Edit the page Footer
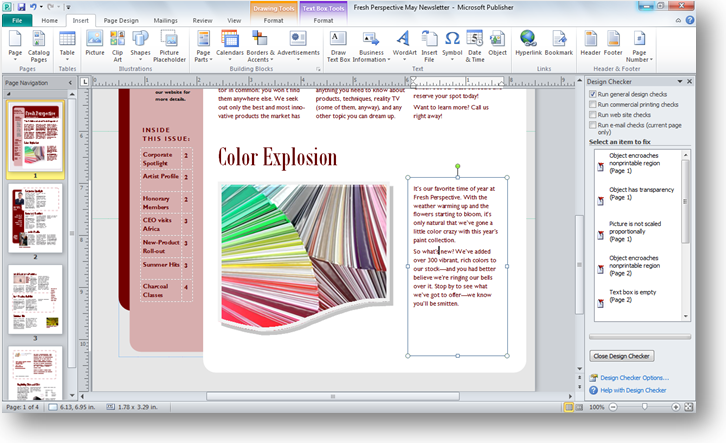726x443 pixels. 613,44
